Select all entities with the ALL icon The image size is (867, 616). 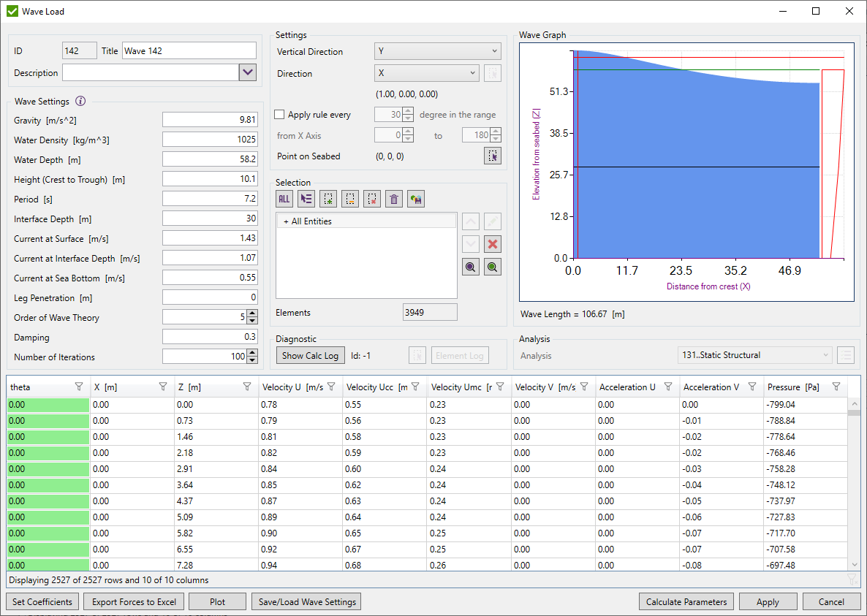pos(284,198)
